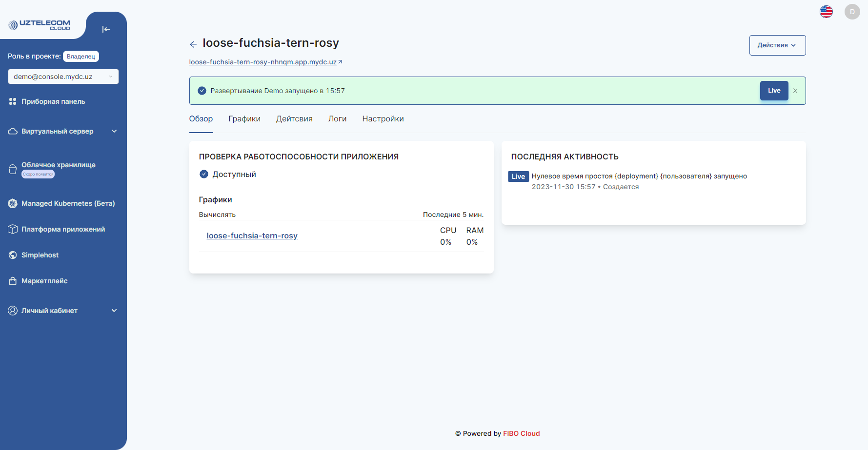The height and width of the screenshot is (450, 868).
Task: Collapse the sidebar navigation panel
Action: pyautogui.click(x=106, y=29)
